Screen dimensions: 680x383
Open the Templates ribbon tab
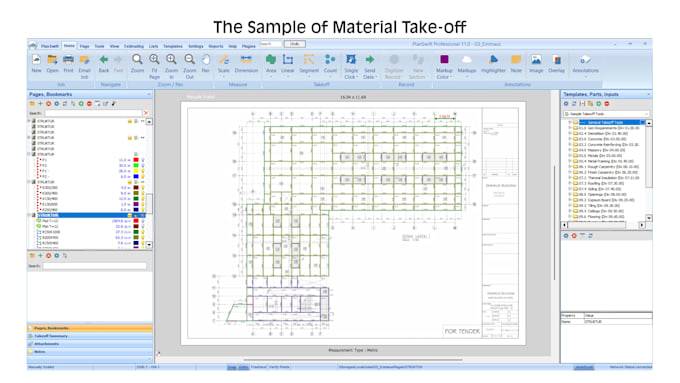(173, 46)
